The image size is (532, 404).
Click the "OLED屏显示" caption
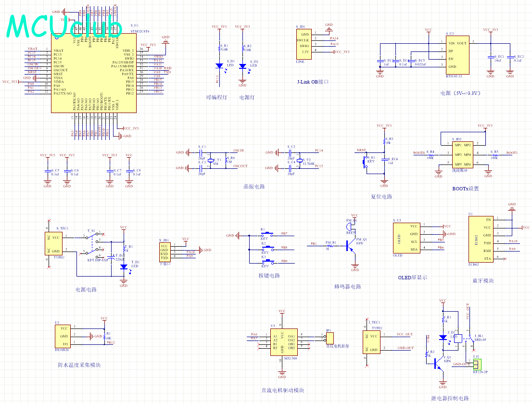(413, 278)
